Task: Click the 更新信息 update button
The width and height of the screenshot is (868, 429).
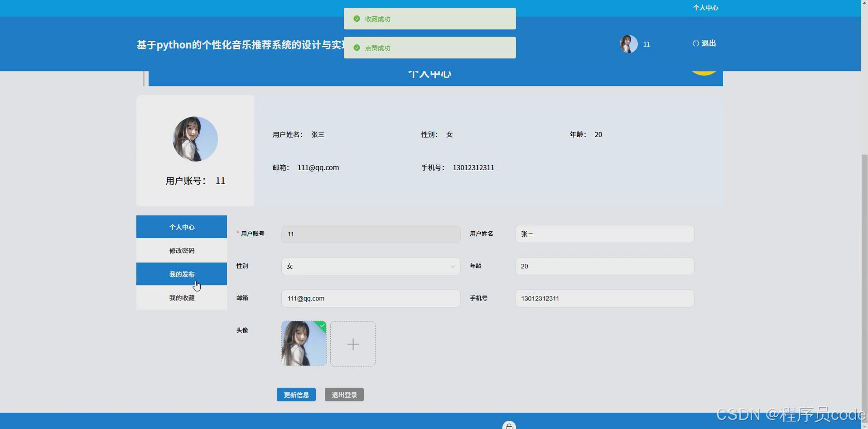Action: pyautogui.click(x=296, y=394)
